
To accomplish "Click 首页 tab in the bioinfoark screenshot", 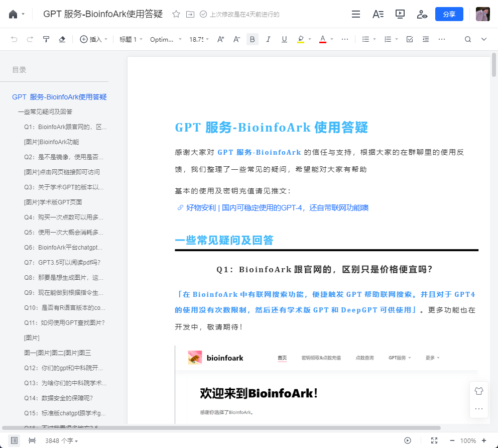I will 282,358.
